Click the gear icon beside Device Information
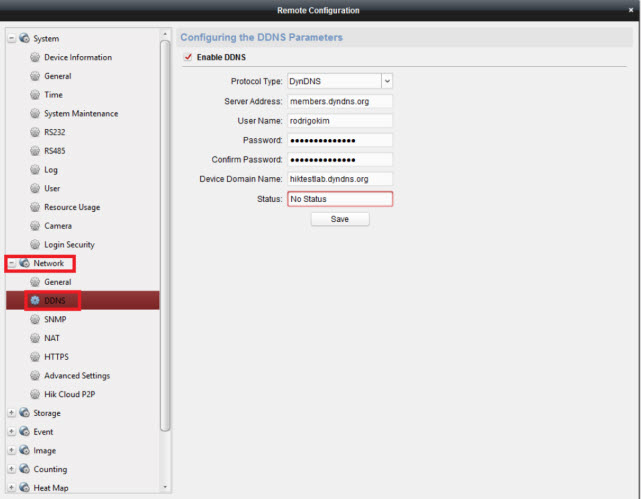The width and height of the screenshot is (641, 499). (x=35, y=58)
